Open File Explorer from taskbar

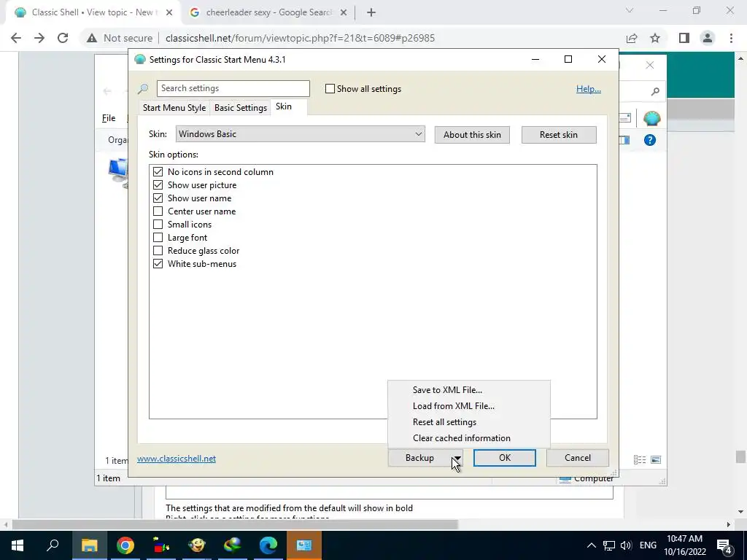point(89,545)
